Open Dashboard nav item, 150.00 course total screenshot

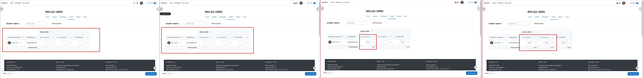[500, 3]
